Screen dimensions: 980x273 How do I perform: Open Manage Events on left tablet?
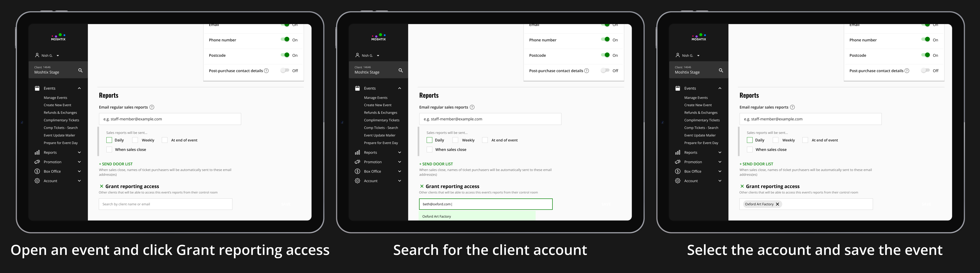click(x=56, y=98)
